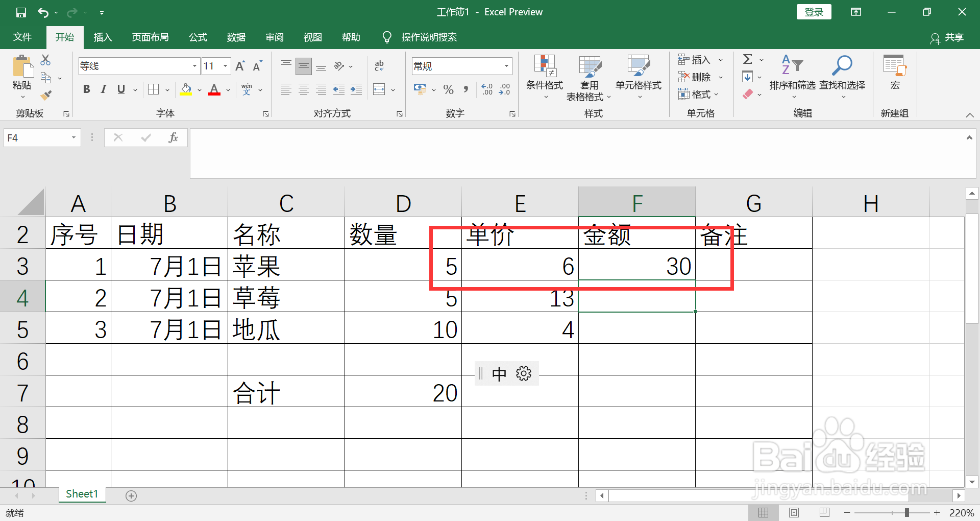Image resolution: width=980 pixels, height=521 pixels.
Task: Switch to the 数据 ribbon tab
Action: (235, 37)
